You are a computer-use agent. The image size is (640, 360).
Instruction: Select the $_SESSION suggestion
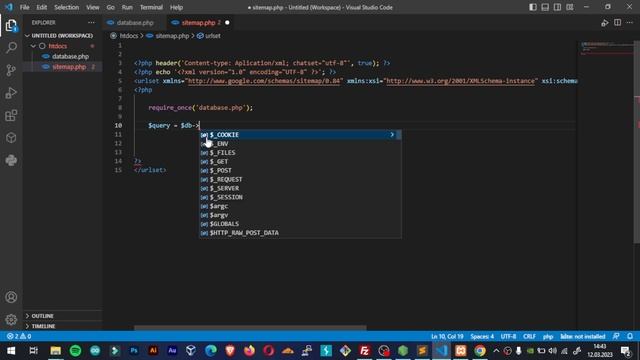300,197
